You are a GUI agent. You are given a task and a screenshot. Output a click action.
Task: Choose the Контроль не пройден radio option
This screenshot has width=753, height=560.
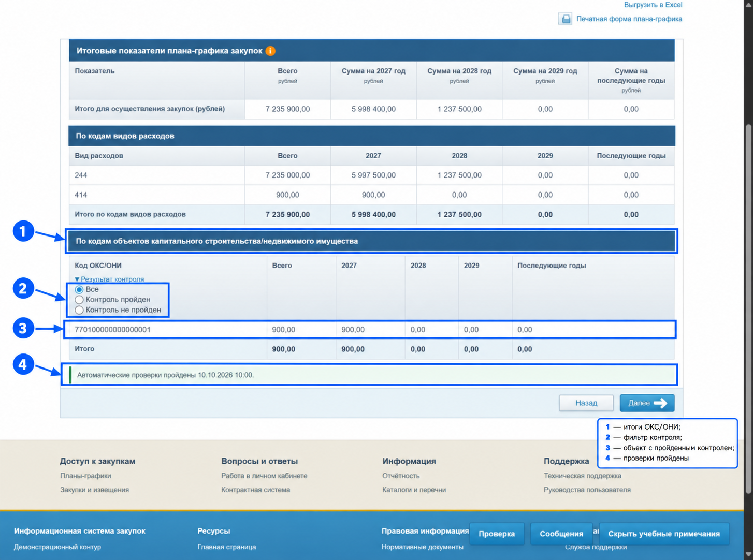tap(79, 310)
